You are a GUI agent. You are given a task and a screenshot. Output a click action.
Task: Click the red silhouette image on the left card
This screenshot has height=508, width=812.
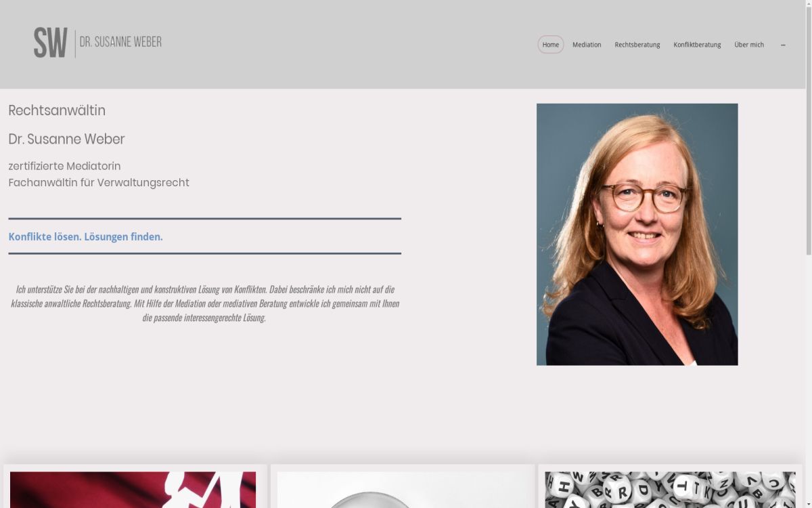(x=133, y=490)
